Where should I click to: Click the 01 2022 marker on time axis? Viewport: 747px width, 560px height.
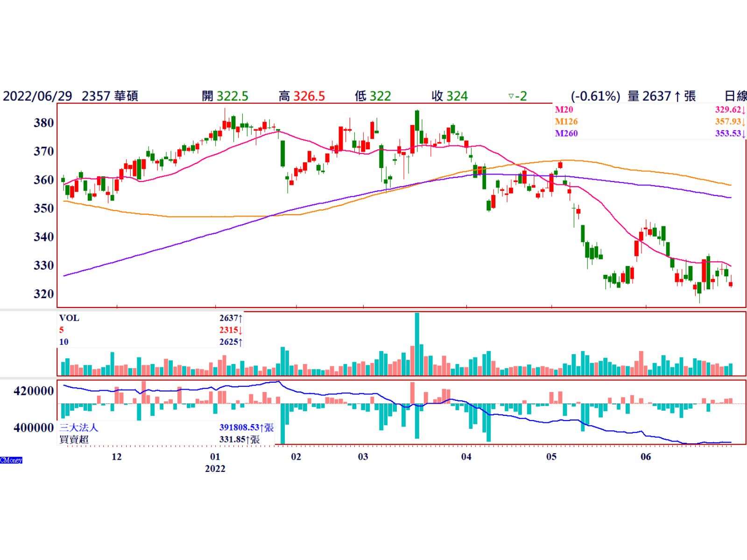(215, 457)
